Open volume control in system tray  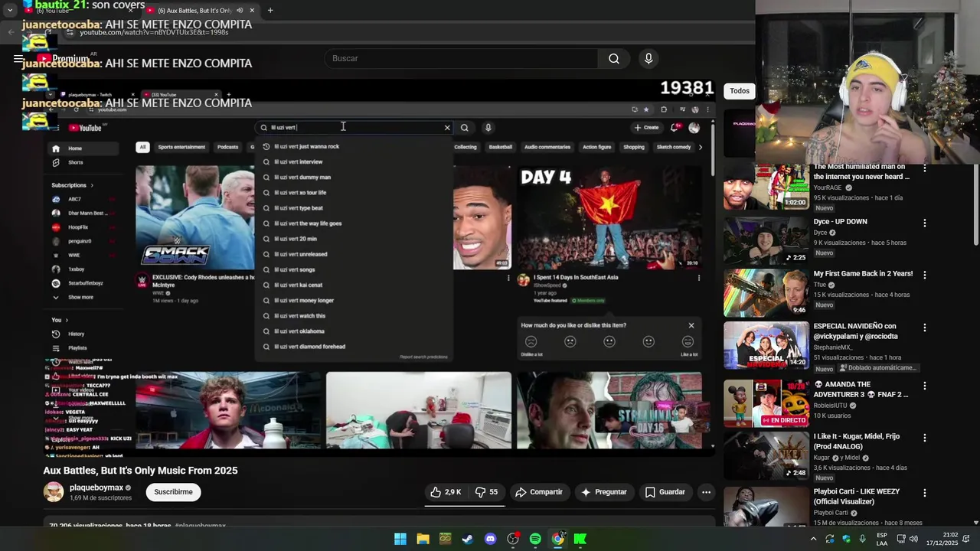point(913,539)
